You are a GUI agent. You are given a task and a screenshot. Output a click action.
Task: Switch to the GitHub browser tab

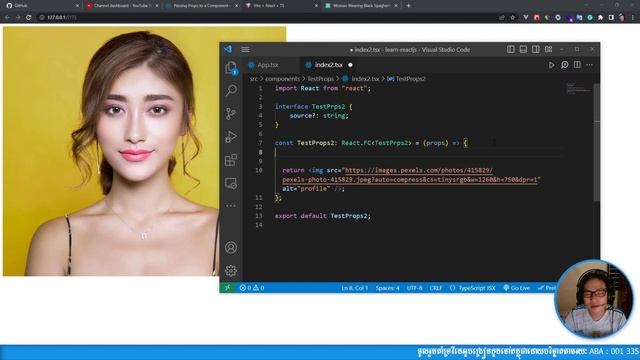click(x=41, y=6)
